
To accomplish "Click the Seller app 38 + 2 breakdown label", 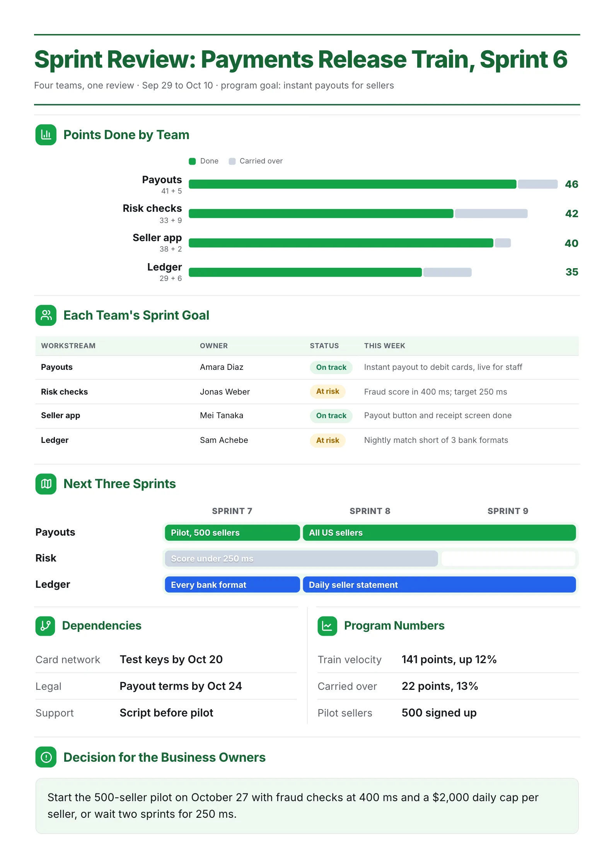I will click(x=171, y=249).
